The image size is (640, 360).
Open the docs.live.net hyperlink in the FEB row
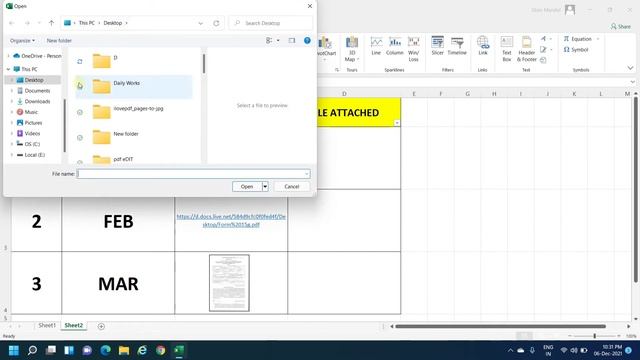click(231, 220)
